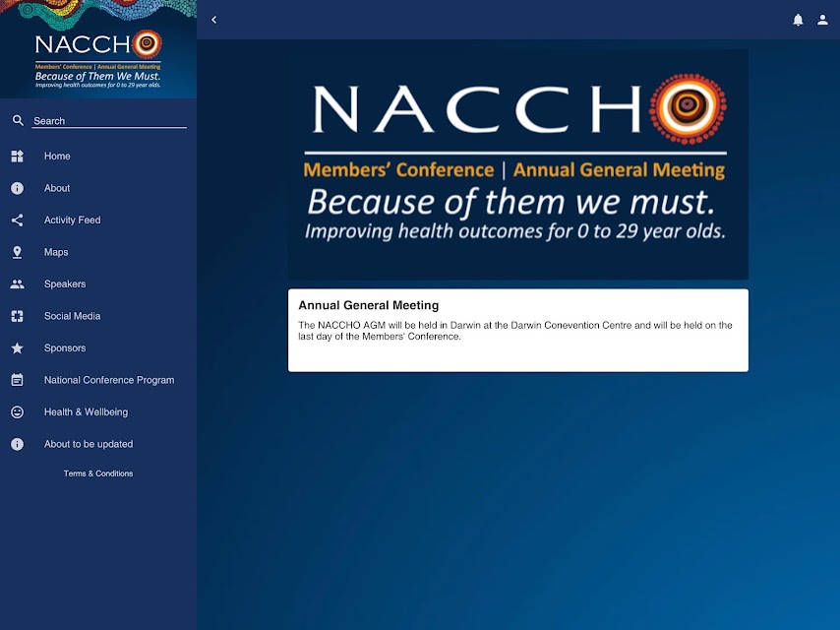Select Activity Feed in sidebar
Screen dimensions: 840x630
98,220
